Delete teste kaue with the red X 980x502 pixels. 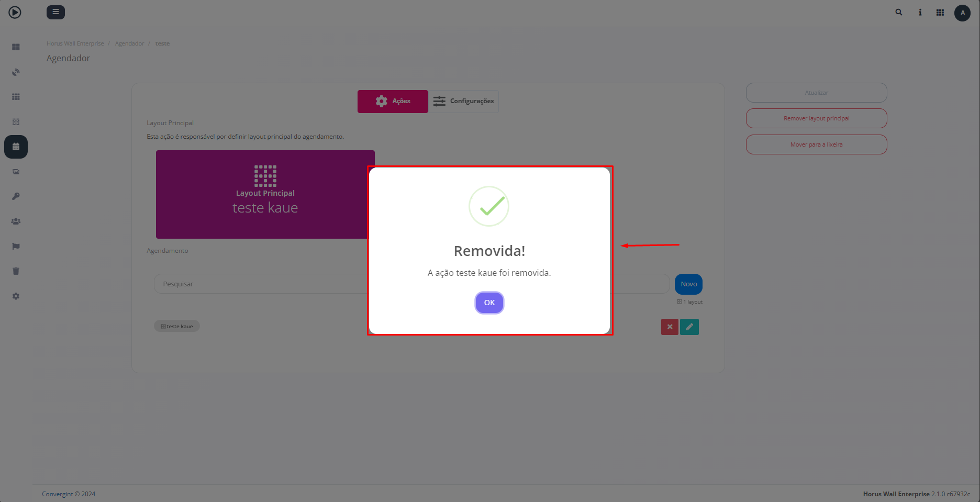point(670,327)
